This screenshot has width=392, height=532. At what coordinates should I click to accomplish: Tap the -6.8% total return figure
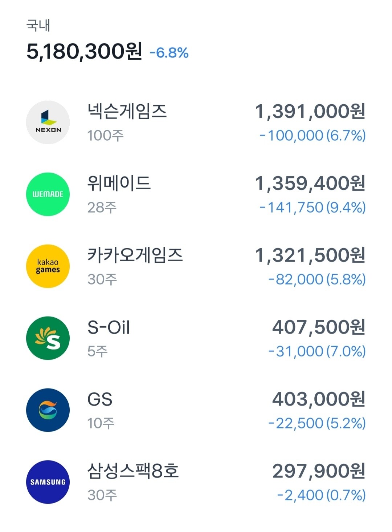(169, 53)
